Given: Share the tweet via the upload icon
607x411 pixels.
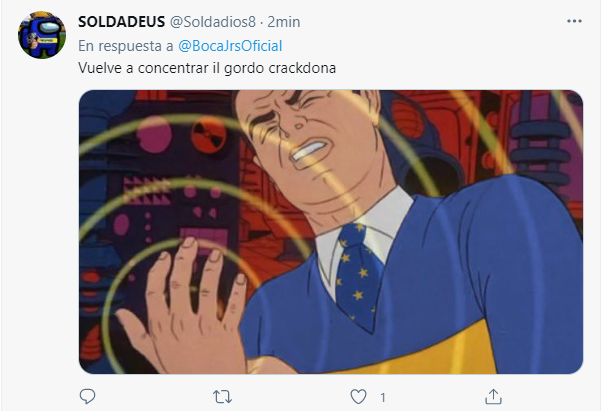Looking at the screenshot, I should click(494, 396).
